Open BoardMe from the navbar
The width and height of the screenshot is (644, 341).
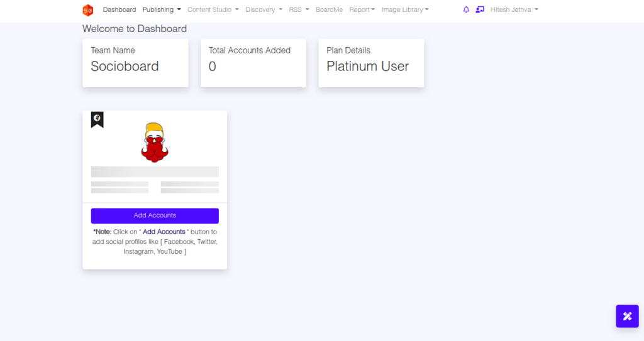(x=329, y=9)
